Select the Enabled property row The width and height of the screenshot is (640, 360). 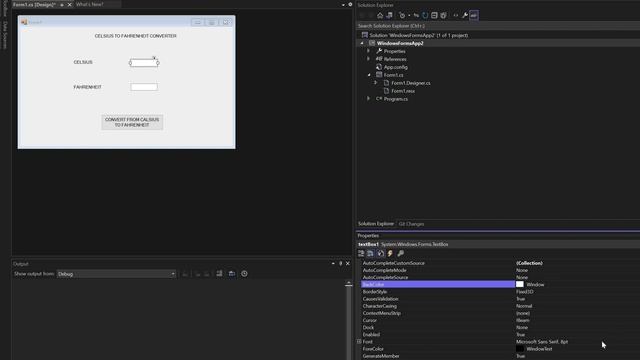(x=500, y=335)
